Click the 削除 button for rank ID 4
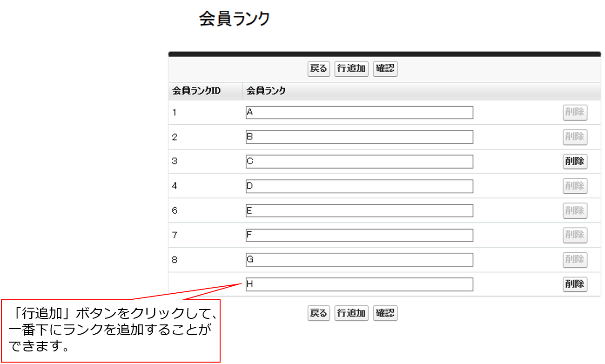Image resolution: width=605 pixels, height=364 pixels. [575, 186]
